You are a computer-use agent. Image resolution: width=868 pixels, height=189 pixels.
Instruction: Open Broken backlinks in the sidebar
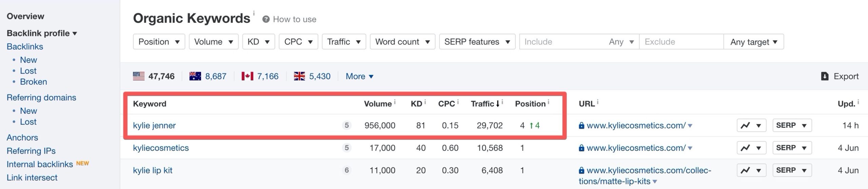coord(34,82)
